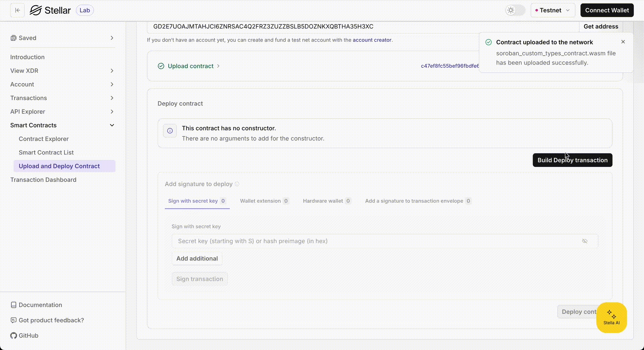Click the Saved bookmarks icon

click(x=13, y=38)
